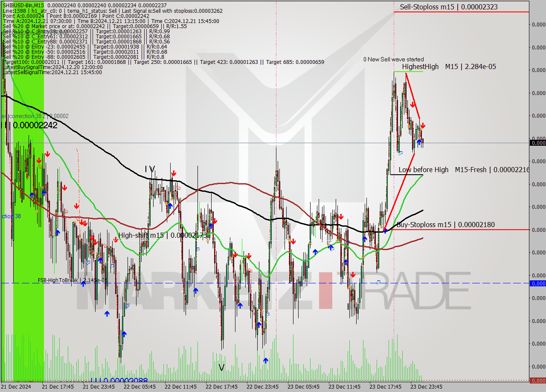This screenshot has width=546, height=392.
Task: Click the '22 Dec 23:45' time axis label
Action: click(x=262, y=387)
